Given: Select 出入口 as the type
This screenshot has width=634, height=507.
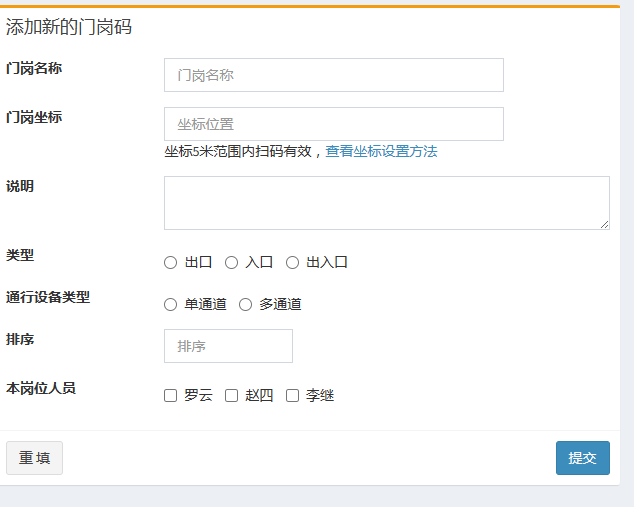Looking at the screenshot, I should [x=293, y=263].
